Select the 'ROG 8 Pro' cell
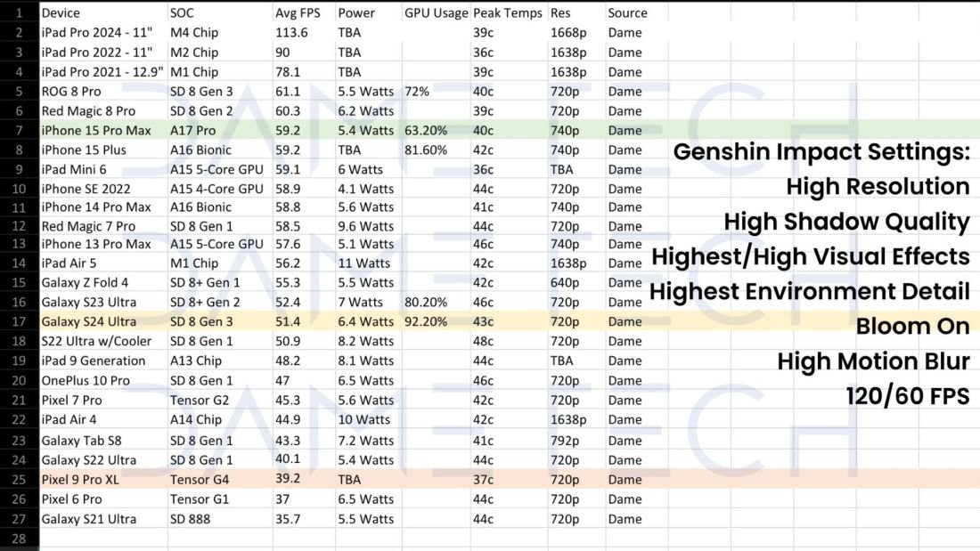The image size is (980, 551). pyautogui.click(x=103, y=91)
